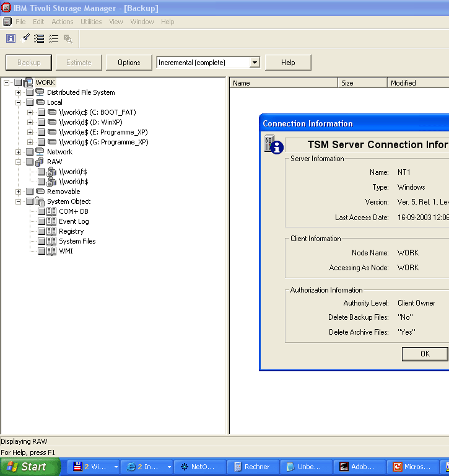Viewport: 449px width, 476px height.
Task: Click the connection information toolbar icon
Action: coord(11,38)
